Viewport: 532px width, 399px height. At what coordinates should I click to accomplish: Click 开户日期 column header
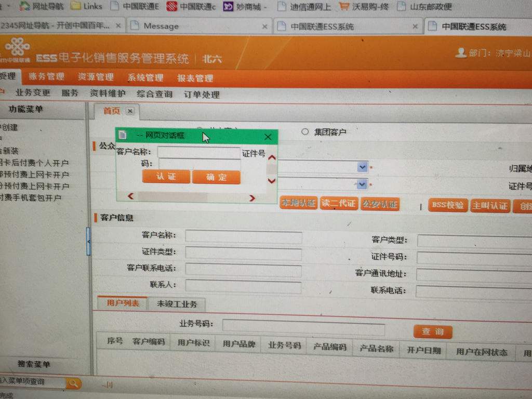(x=424, y=350)
